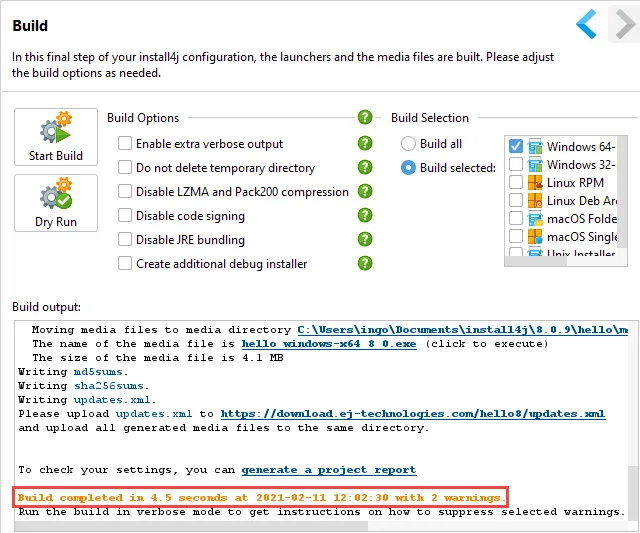Uncheck the Windows 64-bit media file
Screen dimensions: 640x533
tap(516, 147)
